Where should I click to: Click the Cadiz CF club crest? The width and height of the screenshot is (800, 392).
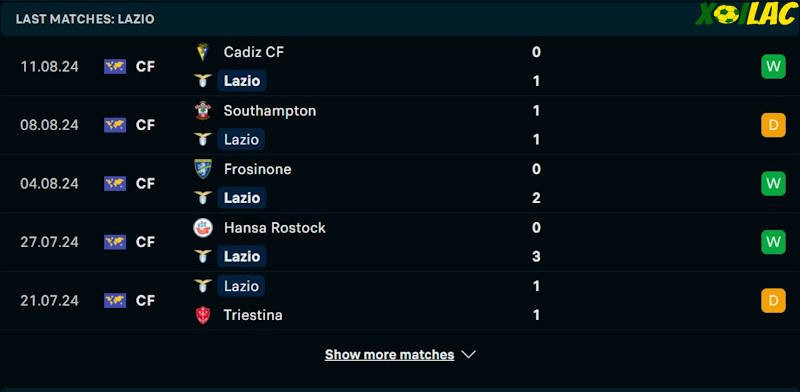click(203, 52)
